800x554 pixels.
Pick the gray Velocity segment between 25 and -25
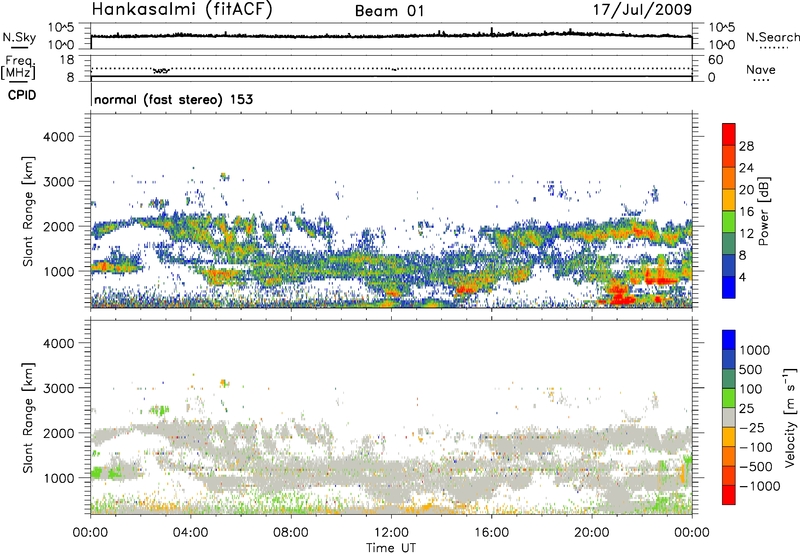pos(729,417)
